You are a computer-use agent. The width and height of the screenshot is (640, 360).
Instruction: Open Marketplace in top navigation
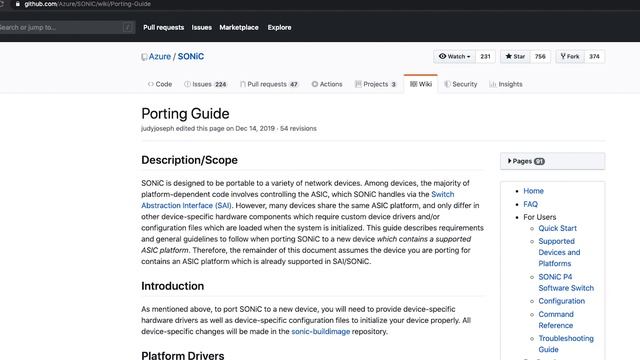(x=239, y=27)
